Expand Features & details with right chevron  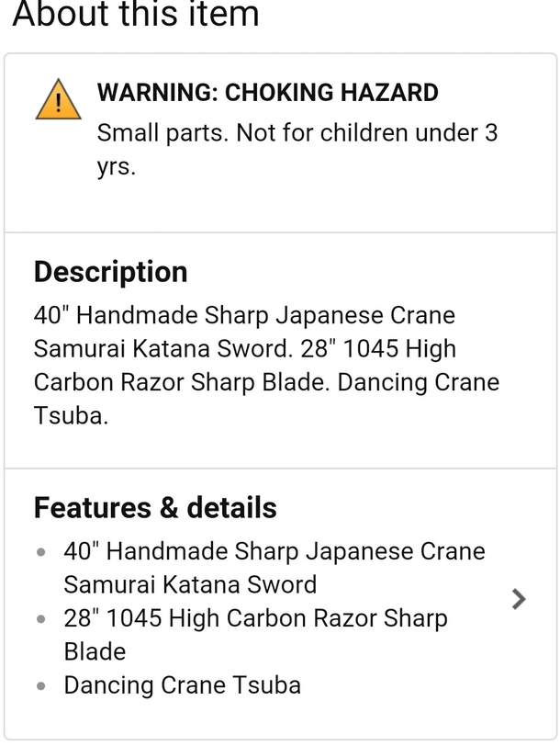[519, 599]
